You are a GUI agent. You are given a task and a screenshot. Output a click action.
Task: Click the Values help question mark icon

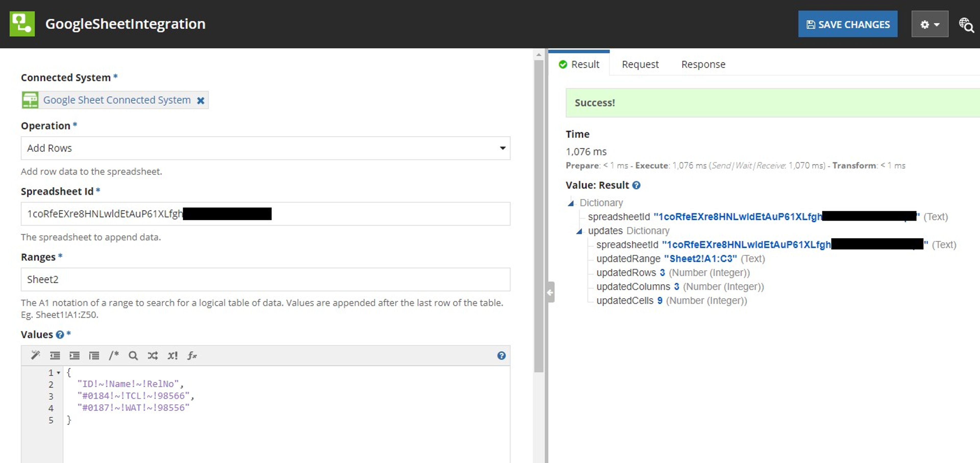click(60, 334)
